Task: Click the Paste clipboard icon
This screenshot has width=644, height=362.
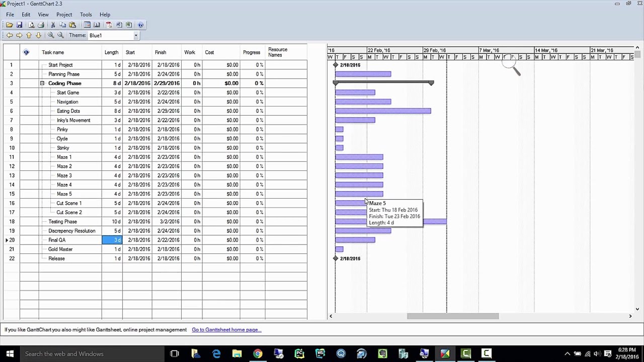Action: click(x=72, y=25)
